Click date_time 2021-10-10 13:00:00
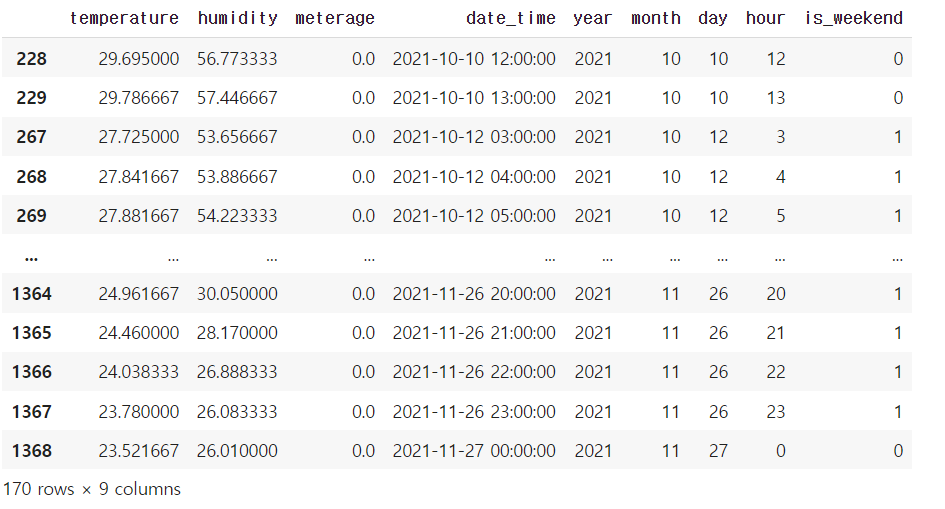 [x=474, y=98]
